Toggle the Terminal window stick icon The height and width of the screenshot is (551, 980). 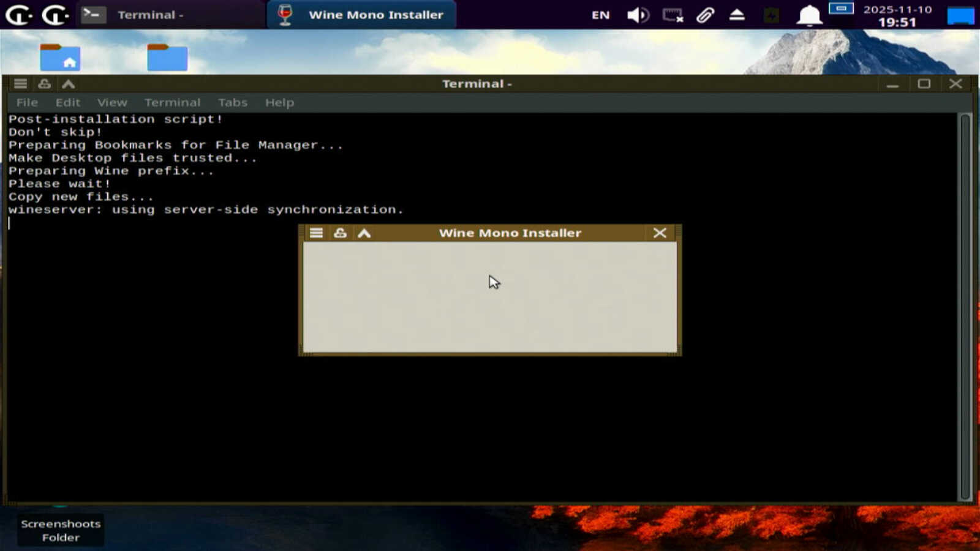click(x=44, y=84)
